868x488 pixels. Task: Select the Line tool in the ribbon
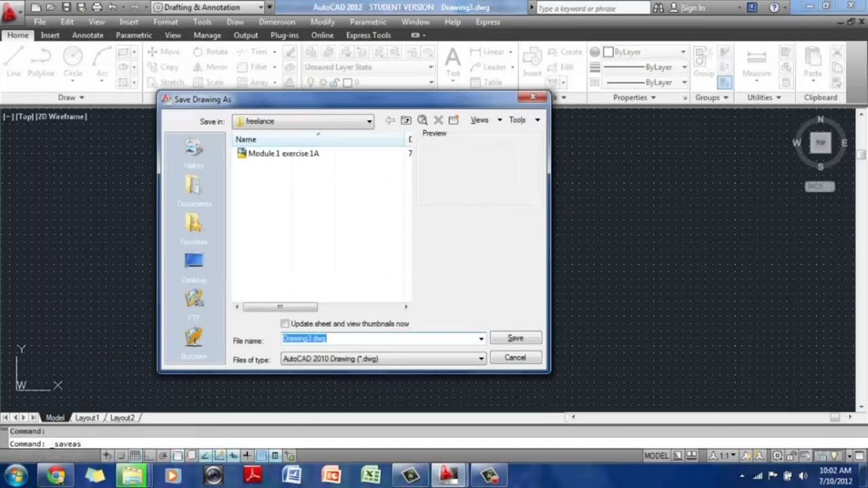[14, 62]
